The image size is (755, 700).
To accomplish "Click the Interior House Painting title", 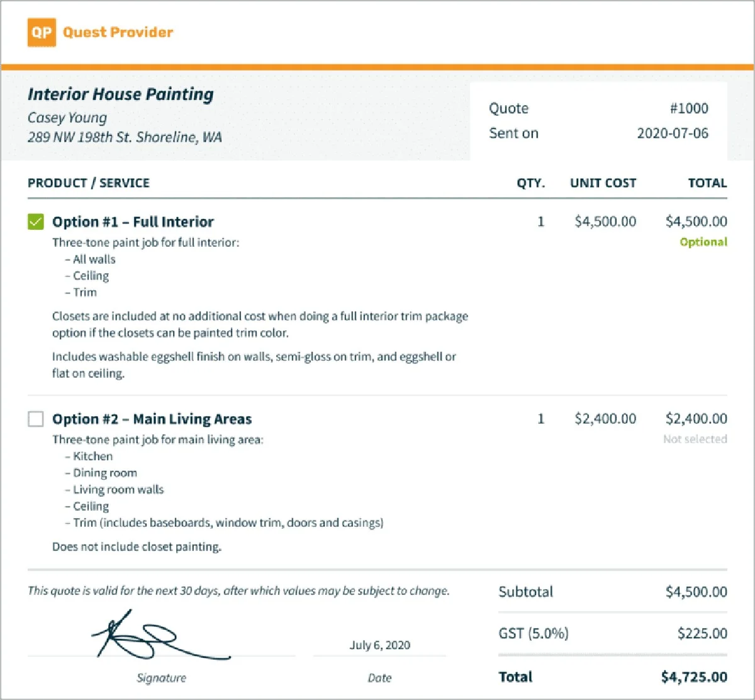I will click(121, 94).
